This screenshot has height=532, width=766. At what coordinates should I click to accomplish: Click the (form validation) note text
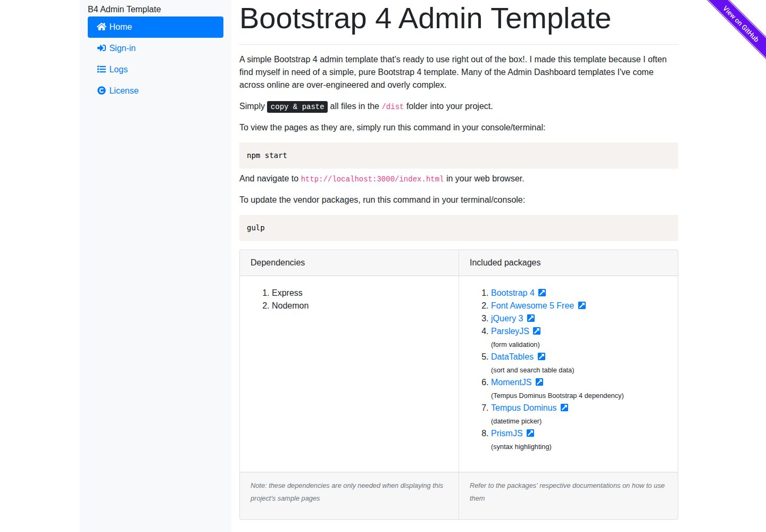(515, 344)
